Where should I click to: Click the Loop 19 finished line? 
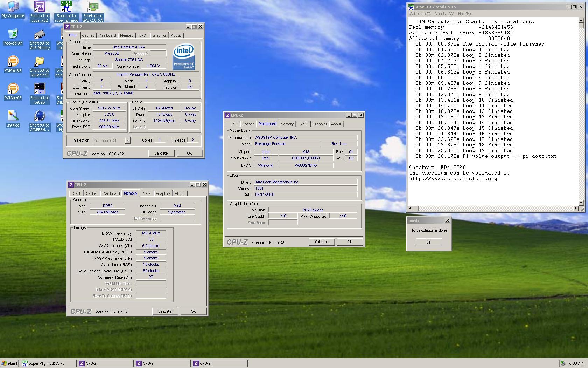462,151
